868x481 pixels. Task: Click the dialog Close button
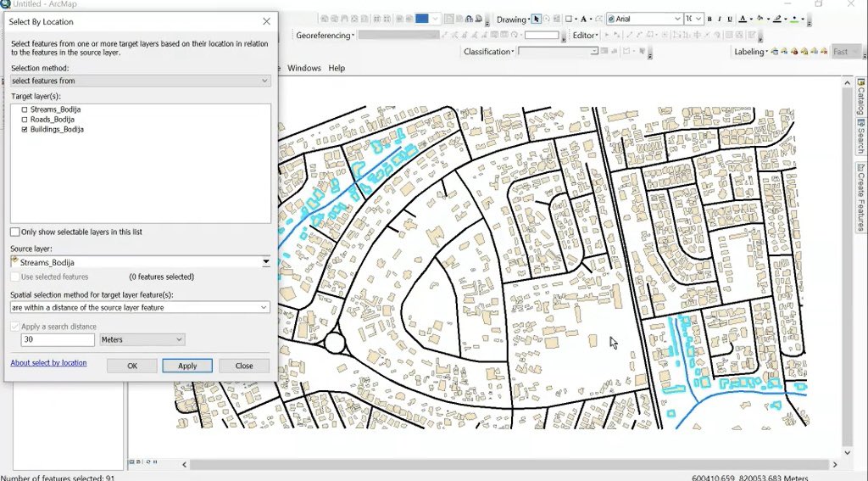[x=244, y=366]
